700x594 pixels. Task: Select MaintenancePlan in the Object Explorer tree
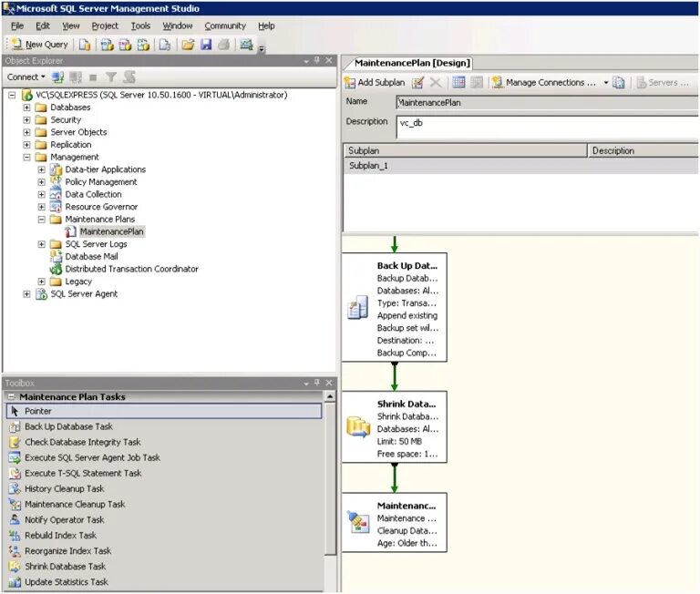pyautogui.click(x=111, y=231)
